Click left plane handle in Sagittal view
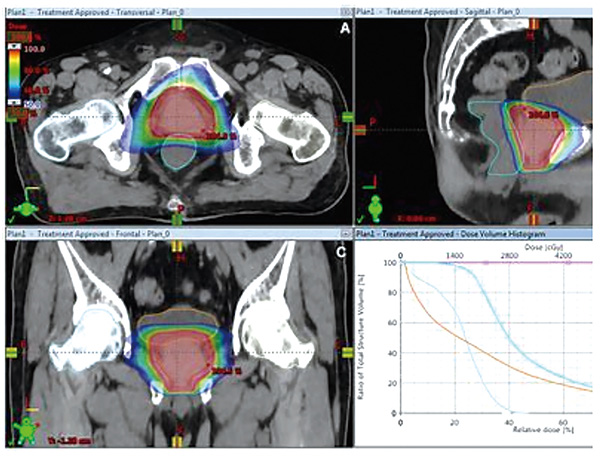The image size is (600, 456). [x=360, y=130]
